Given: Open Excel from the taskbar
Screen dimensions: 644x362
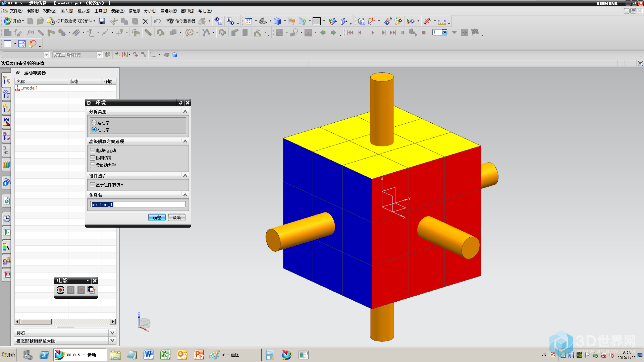Looking at the screenshot, I should (165, 355).
